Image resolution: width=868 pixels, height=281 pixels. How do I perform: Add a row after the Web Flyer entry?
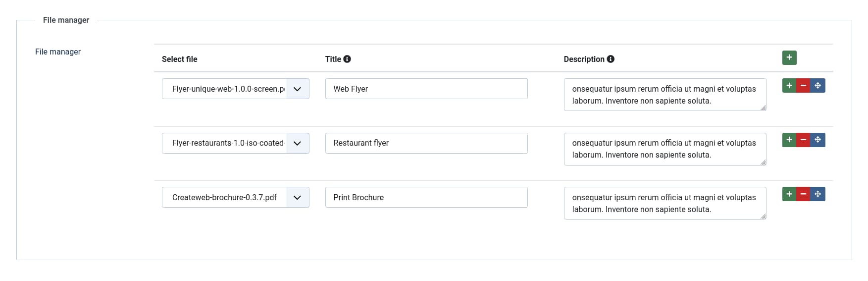pyautogui.click(x=789, y=86)
